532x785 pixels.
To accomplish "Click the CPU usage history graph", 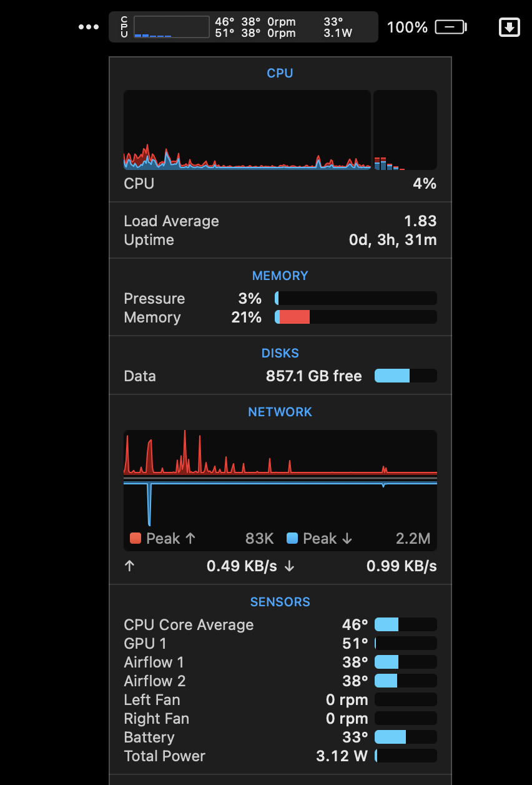I will coord(247,130).
